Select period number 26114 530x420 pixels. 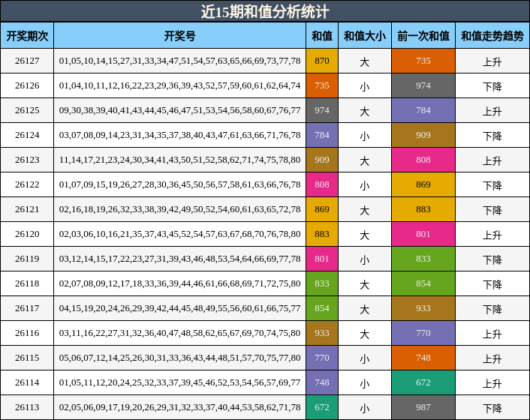[x=27, y=382]
